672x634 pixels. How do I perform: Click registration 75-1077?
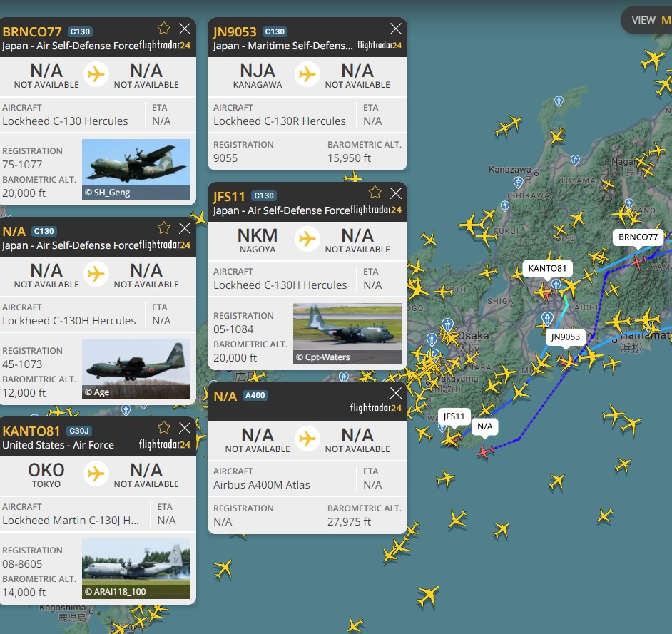(22, 165)
